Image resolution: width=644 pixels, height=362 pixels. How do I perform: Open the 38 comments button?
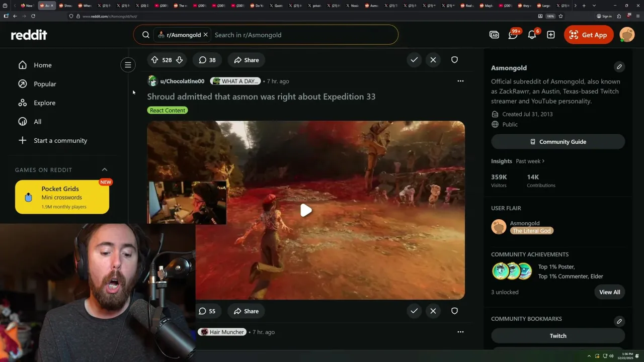207,60
